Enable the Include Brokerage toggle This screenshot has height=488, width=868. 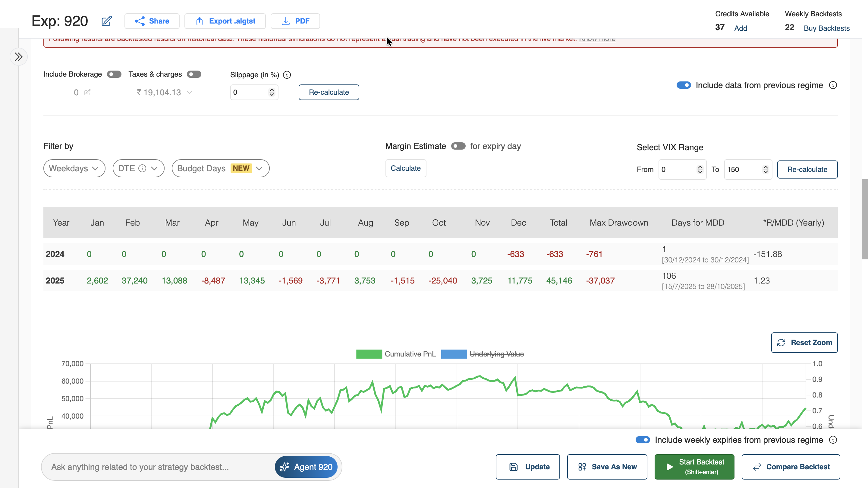coord(114,74)
